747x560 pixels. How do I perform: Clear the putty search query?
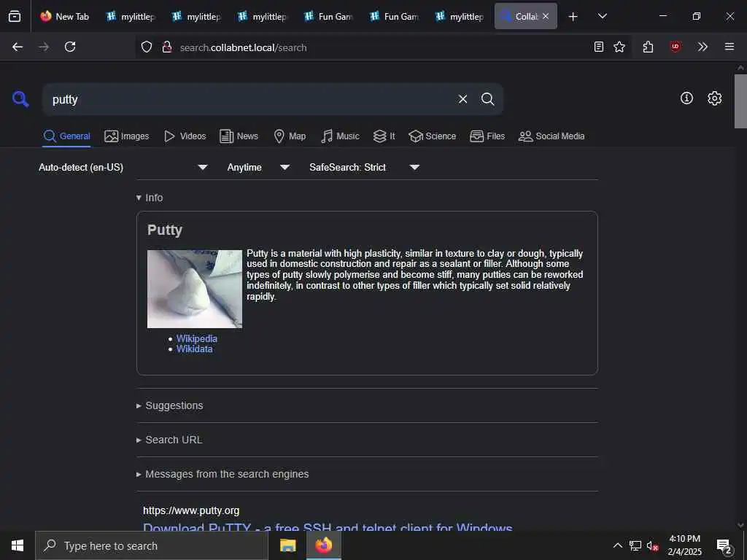tap(462, 99)
